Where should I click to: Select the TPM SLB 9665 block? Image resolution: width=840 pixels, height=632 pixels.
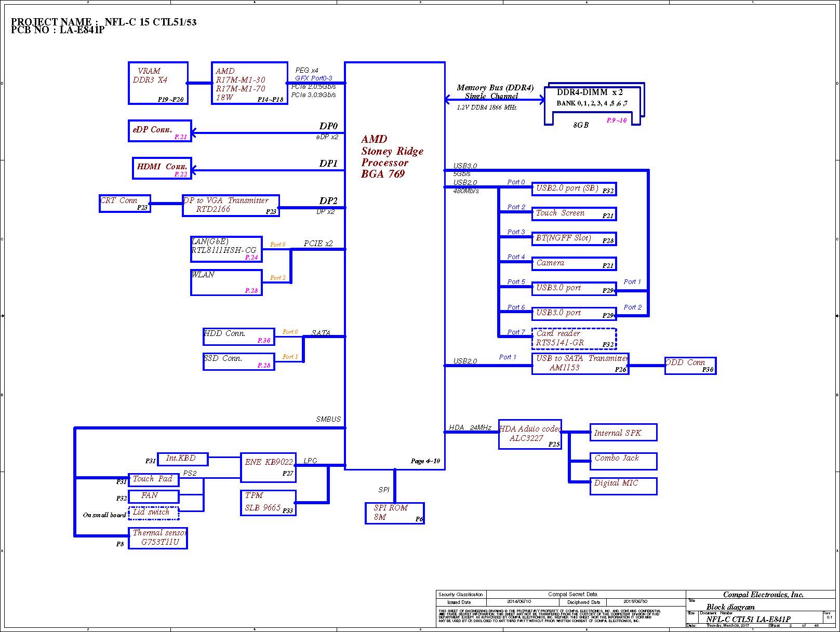(x=269, y=503)
